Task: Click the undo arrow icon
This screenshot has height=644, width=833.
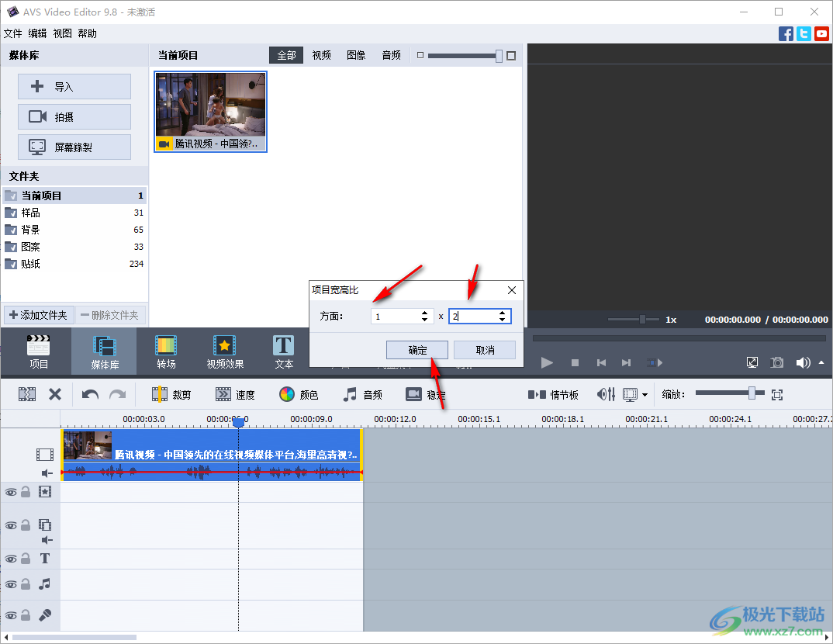Action: tap(90, 395)
